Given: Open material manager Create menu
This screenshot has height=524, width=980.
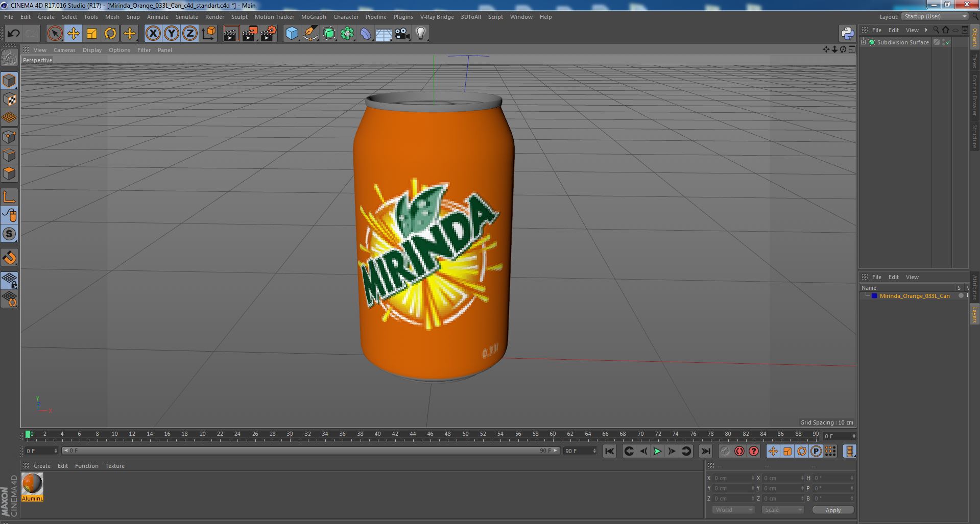Looking at the screenshot, I should click(x=42, y=466).
